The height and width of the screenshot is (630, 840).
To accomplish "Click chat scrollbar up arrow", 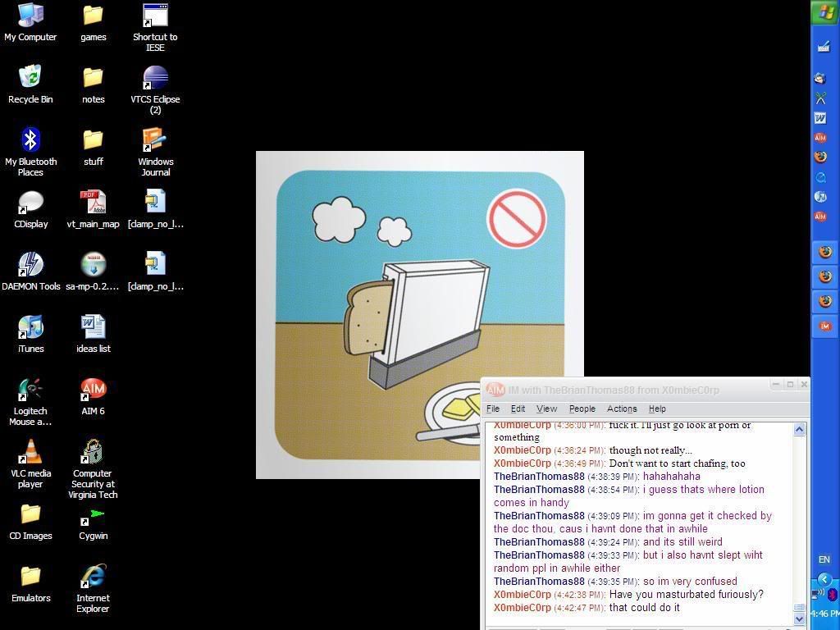I will [x=799, y=429].
